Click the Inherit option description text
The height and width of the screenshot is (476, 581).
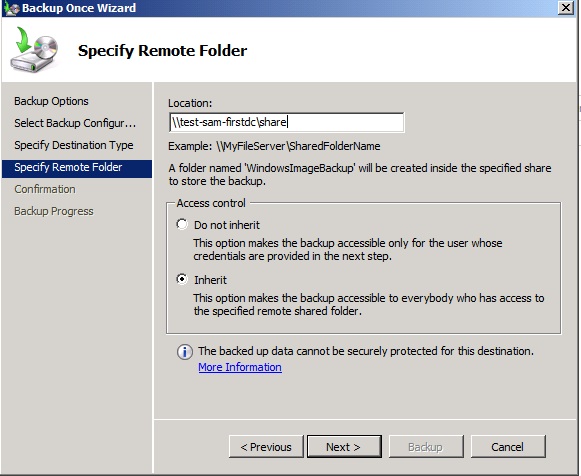tap(369, 304)
